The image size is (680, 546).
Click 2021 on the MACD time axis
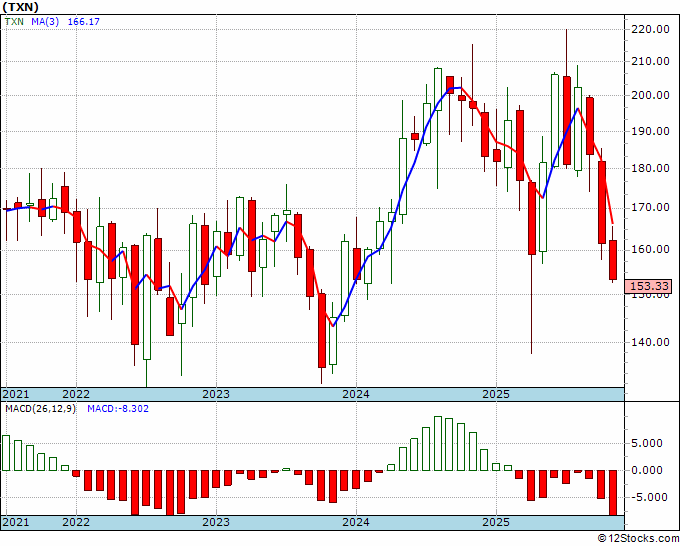click(x=16, y=522)
